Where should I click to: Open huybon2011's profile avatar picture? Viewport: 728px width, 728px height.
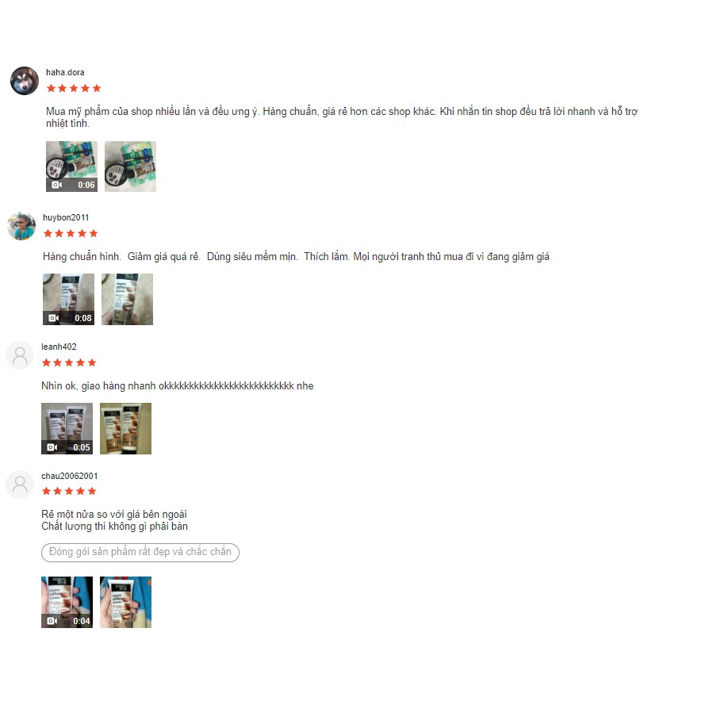(x=21, y=226)
